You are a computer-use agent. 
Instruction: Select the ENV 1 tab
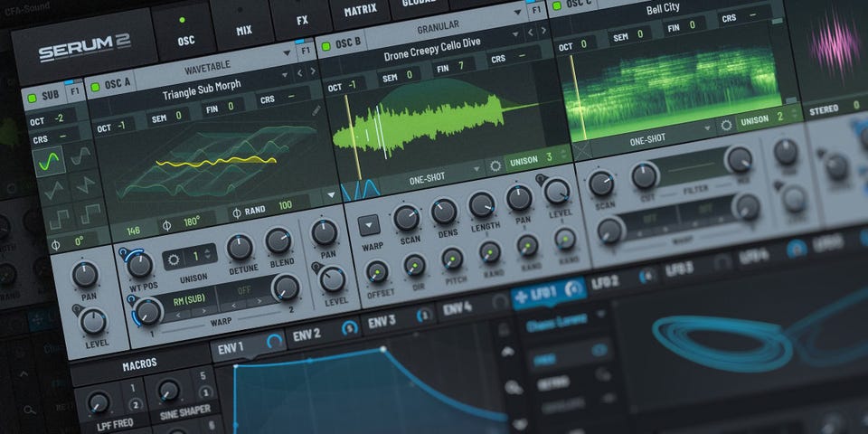[x=248, y=346]
